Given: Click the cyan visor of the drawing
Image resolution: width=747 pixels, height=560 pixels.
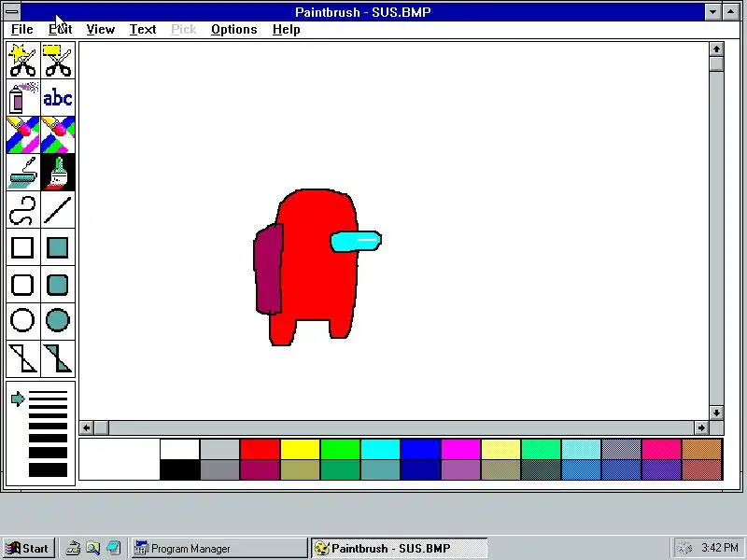Looking at the screenshot, I should (356, 241).
